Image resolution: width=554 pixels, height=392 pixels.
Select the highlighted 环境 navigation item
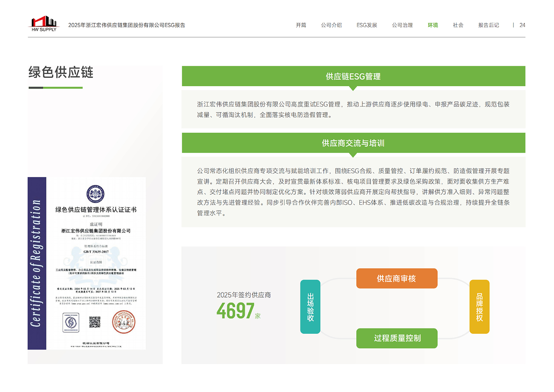click(x=433, y=25)
